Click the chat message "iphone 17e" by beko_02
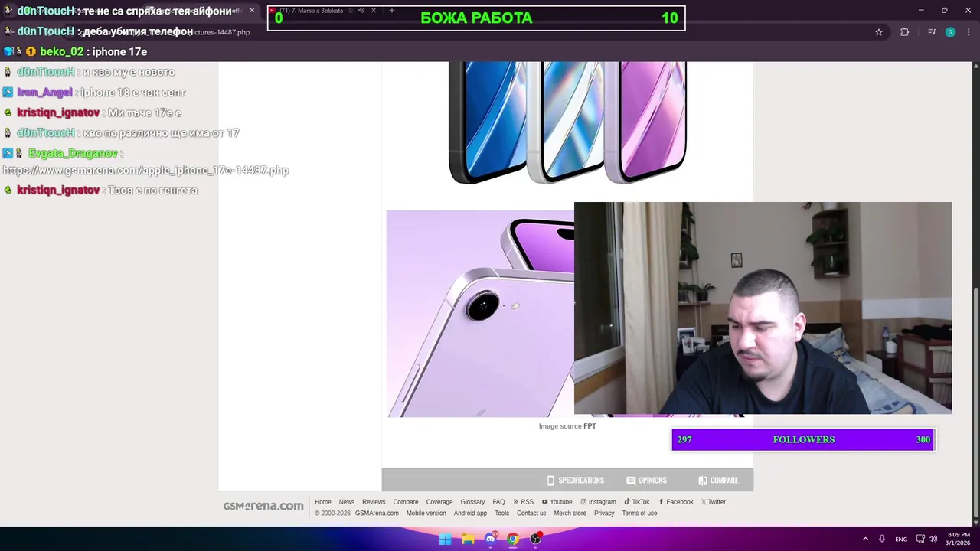Image resolution: width=980 pixels, height=551 pixels. (x=119, y=51)
